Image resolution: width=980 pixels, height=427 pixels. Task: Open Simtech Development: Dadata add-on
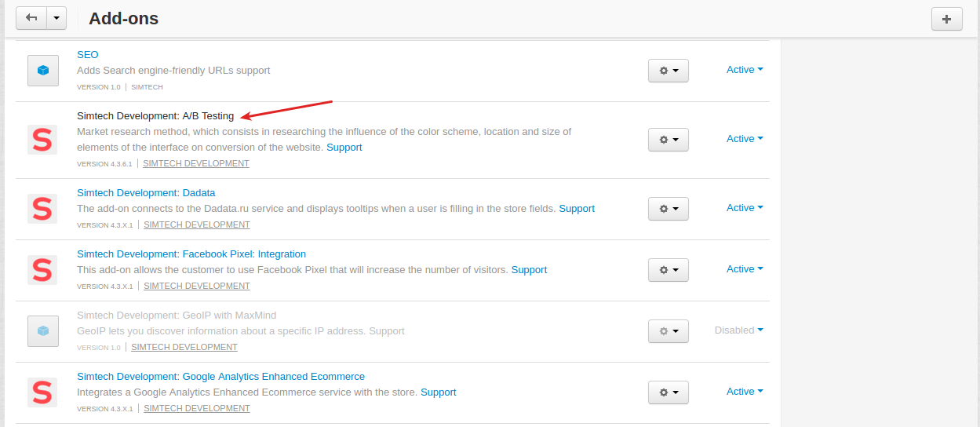146,193
